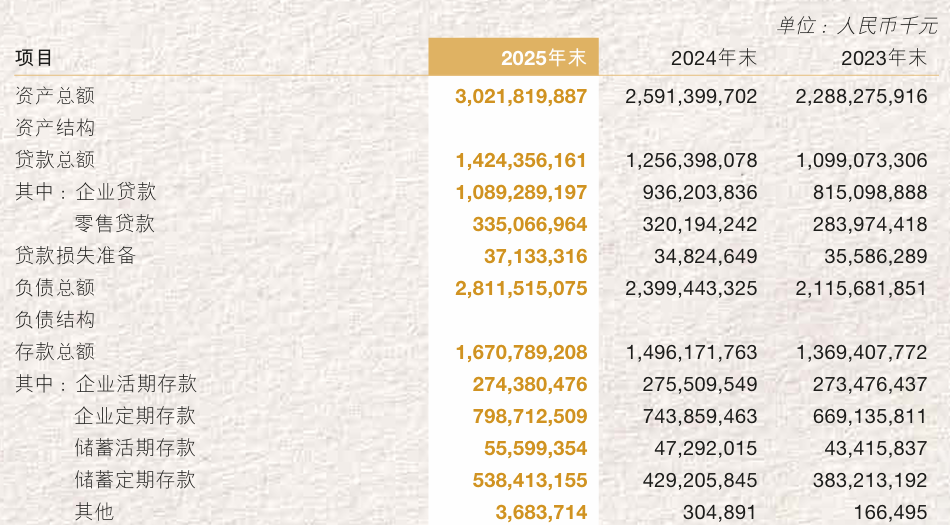Select the 2,399,443,325 liabilities value
This screenshot has width=950, height=525.
point(691,288)
